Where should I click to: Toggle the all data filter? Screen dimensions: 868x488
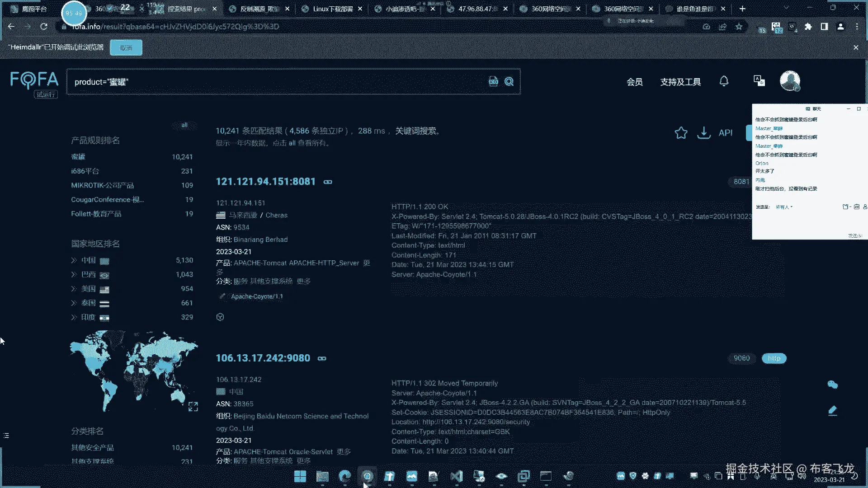[x=184, y=125]
